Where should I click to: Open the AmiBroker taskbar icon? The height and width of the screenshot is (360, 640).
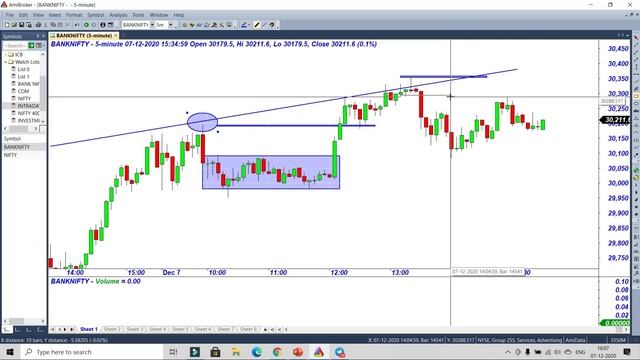pyautogui.click(x=319, y=352)
